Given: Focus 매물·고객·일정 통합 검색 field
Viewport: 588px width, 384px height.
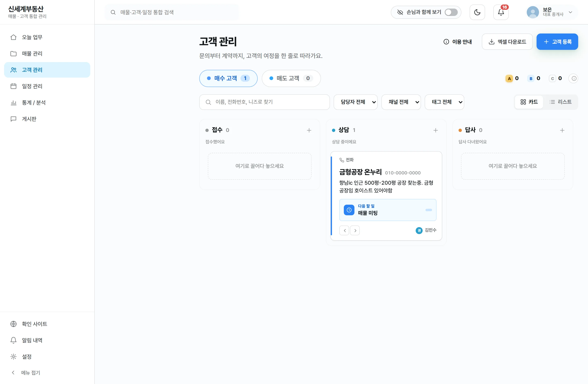Looking at the screenshot, I should 172,12.
